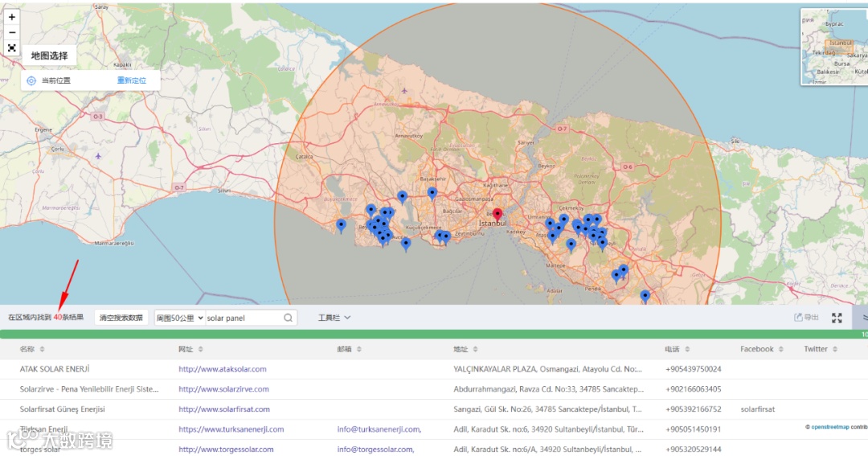Click the green progress bar
The width and height of the screenshot is (868, 456).
pos(434,334)
